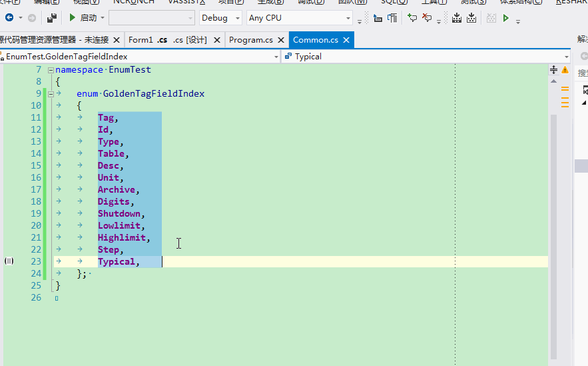Click the document outline list icon
This screenshot has height=366, width=588.
click(x=392, y=18)
